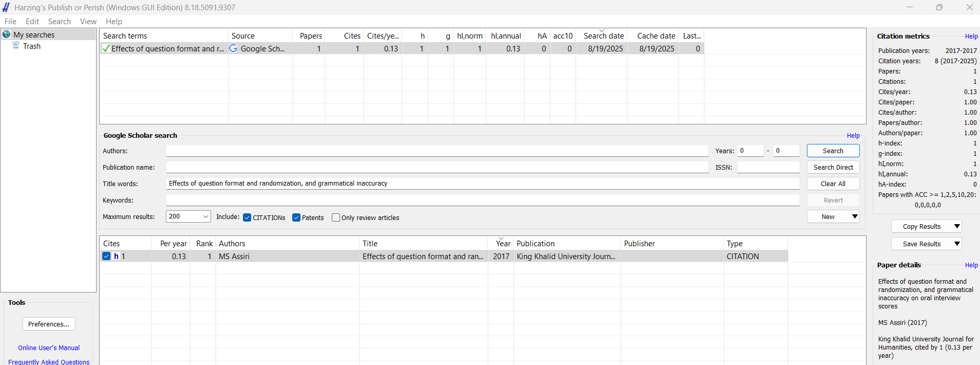Sort results by Rank column header
This screenshot has width=980, height=365.
203,243
